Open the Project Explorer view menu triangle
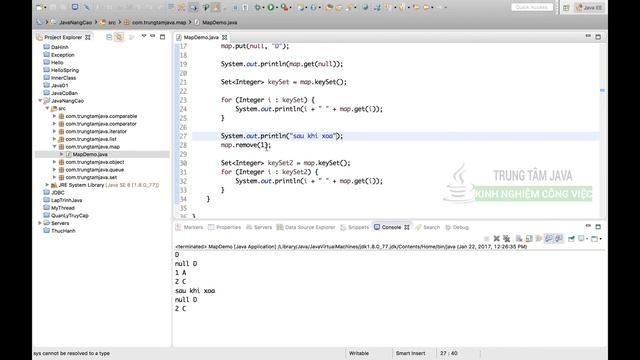Image resolution: width=640 pixels, height=360 pixels. tap(144, 36)
